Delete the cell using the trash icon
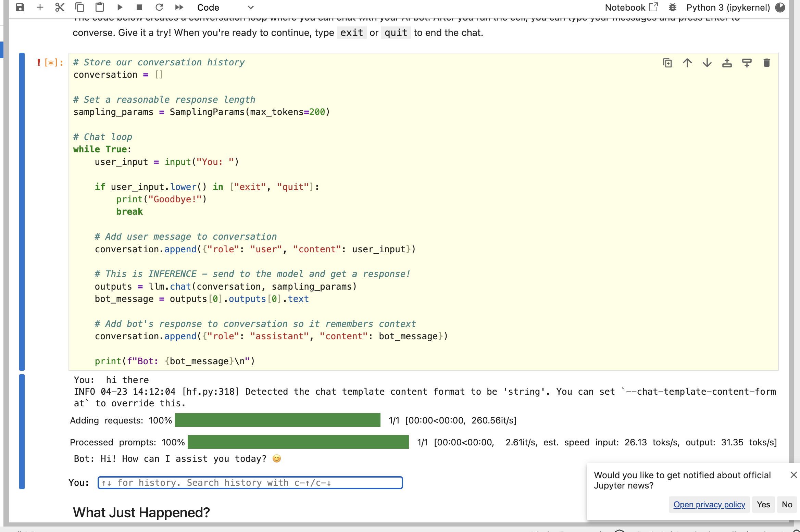Image resolution: width=800 pixels, height=532 pixels. (x=766, y=63)
